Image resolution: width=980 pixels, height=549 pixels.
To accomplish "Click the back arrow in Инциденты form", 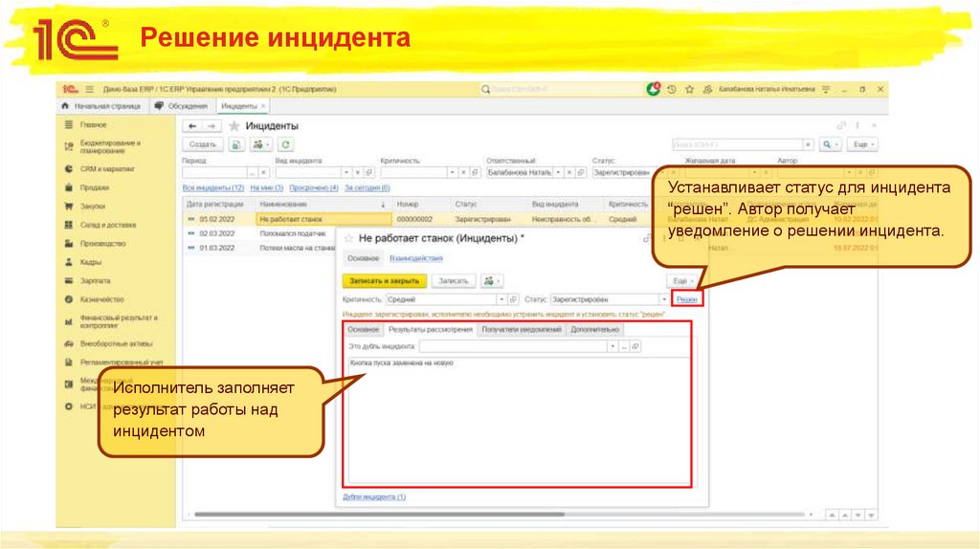I will pyautogui.click(x=192, y=126).
